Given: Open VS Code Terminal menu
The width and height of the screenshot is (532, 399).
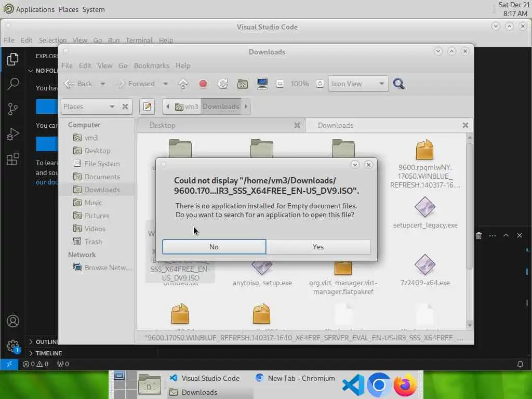Looking at the screenshot, I should click(139, 40).
